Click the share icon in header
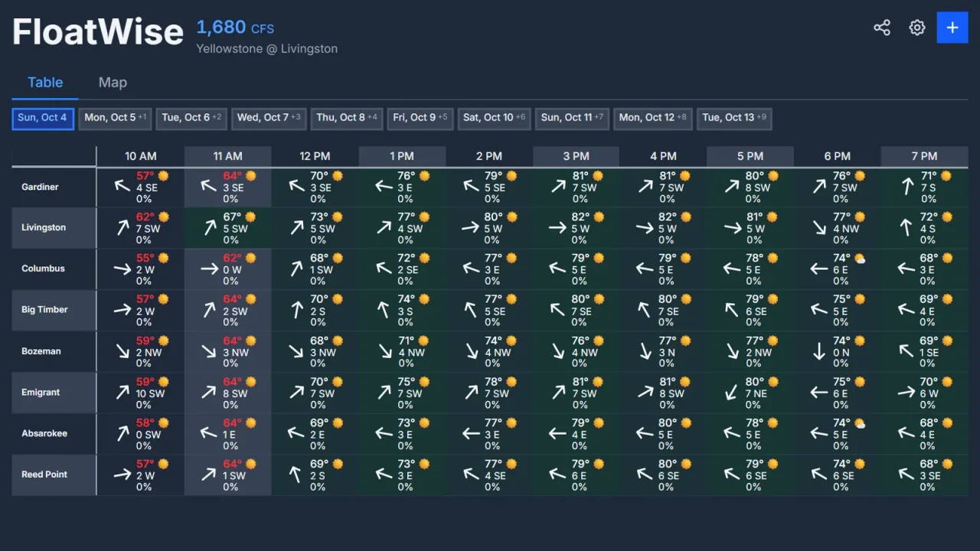The image size is (980, 551). 882,28
